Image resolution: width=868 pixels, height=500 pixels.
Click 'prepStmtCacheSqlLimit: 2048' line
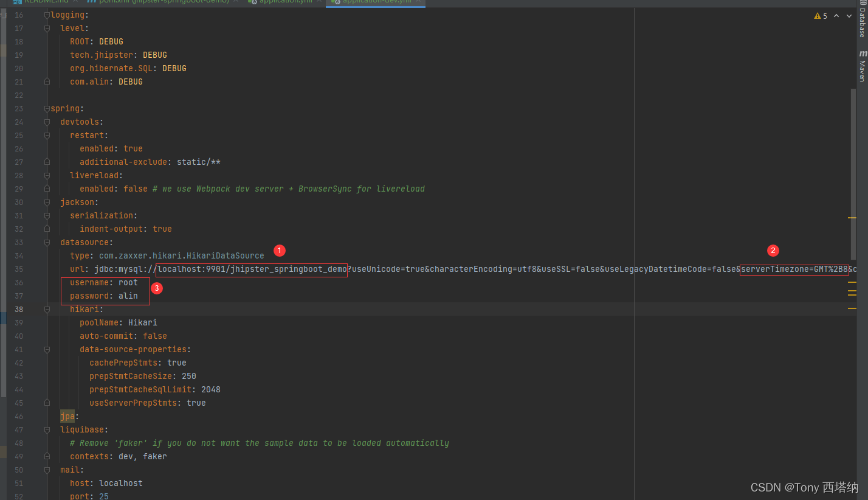coord(155,390)
